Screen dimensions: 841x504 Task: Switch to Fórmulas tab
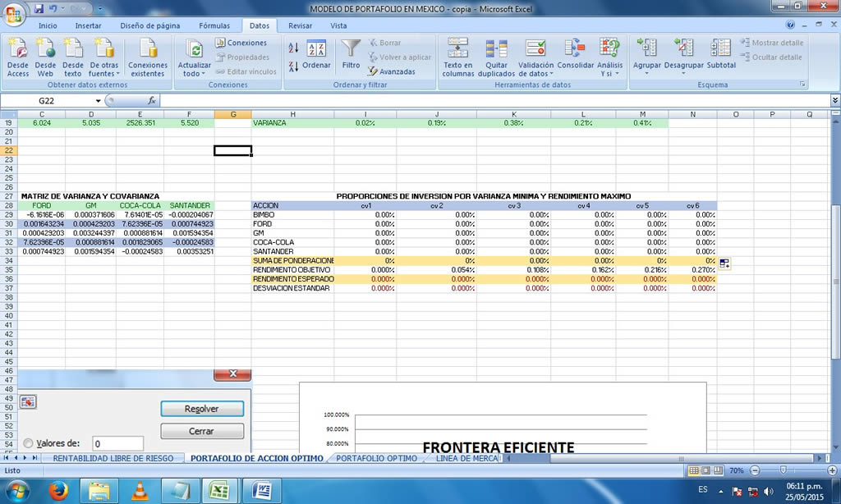[x=214, y=25]
